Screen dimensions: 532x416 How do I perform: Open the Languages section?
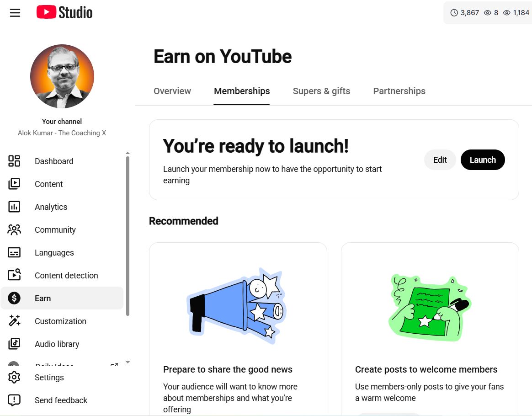point(62,252)
